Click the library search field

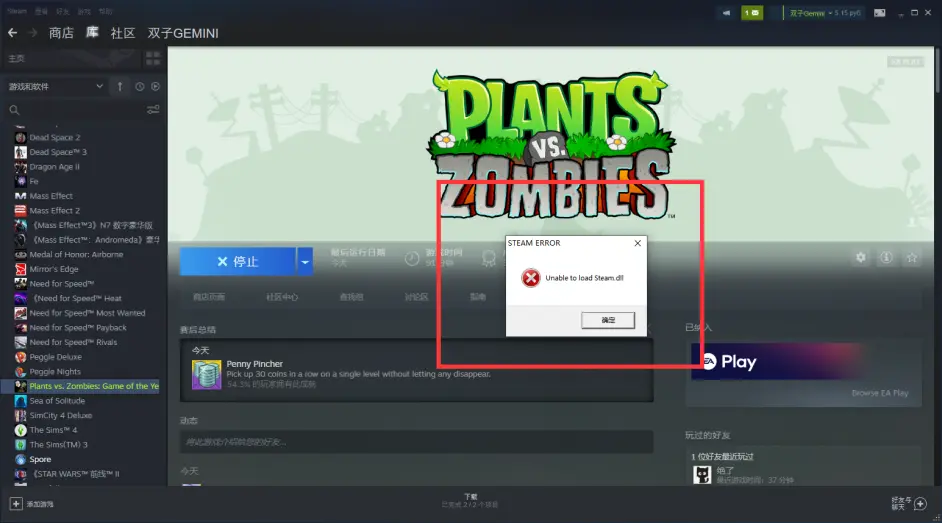coord(75,110)
